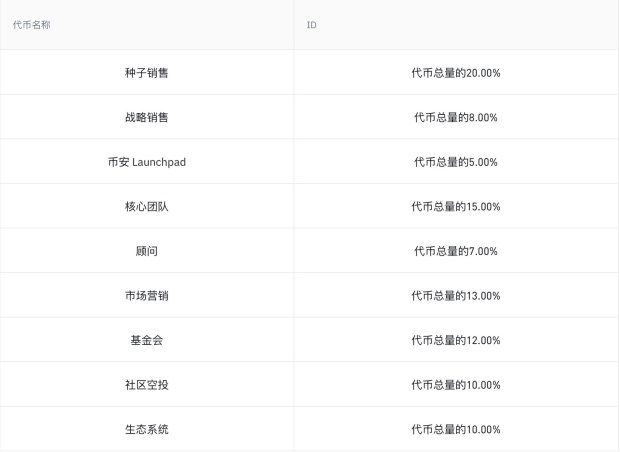The width and height of the screenshot is (620, 452).
Task: Click the 代币总量的7.00% value
Action: (456, 251)
